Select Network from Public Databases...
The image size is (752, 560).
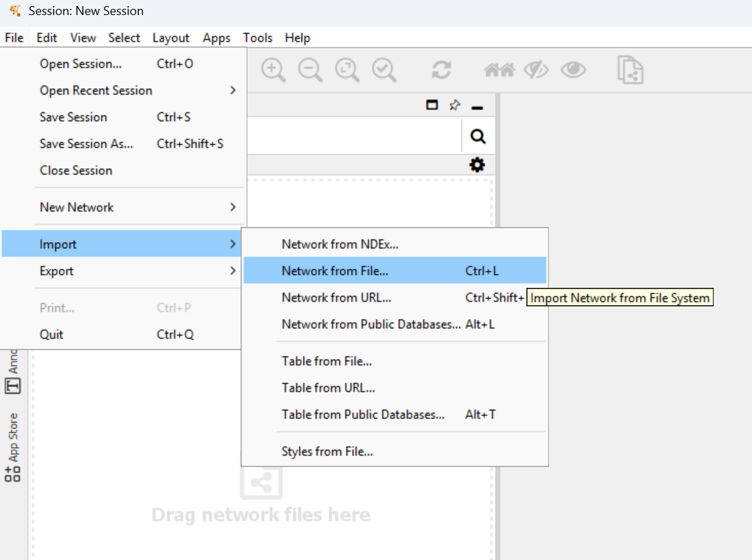coord(394,324)
